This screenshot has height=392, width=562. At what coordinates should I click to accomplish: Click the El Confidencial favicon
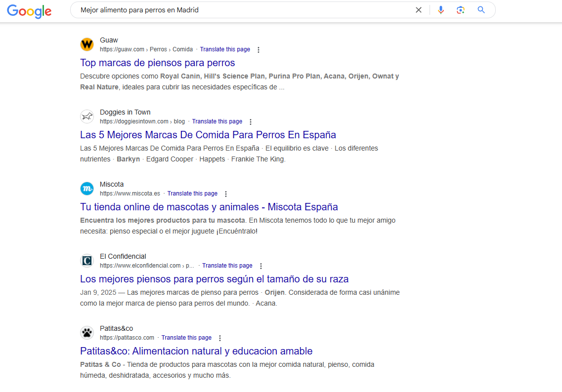coord(86,261)
